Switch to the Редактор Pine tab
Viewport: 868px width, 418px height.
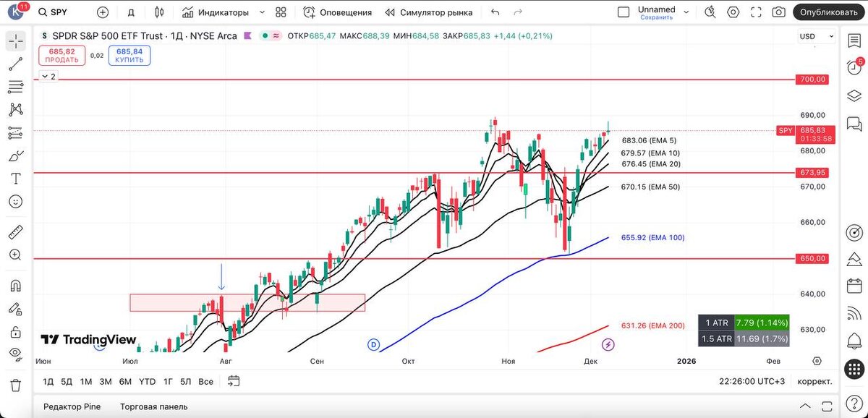click(72, 406)
